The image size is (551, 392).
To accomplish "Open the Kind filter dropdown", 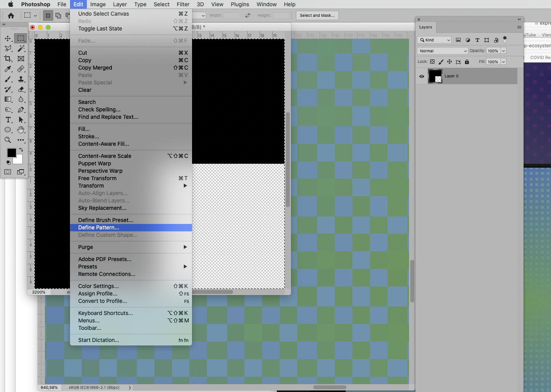I will point(434,40).
